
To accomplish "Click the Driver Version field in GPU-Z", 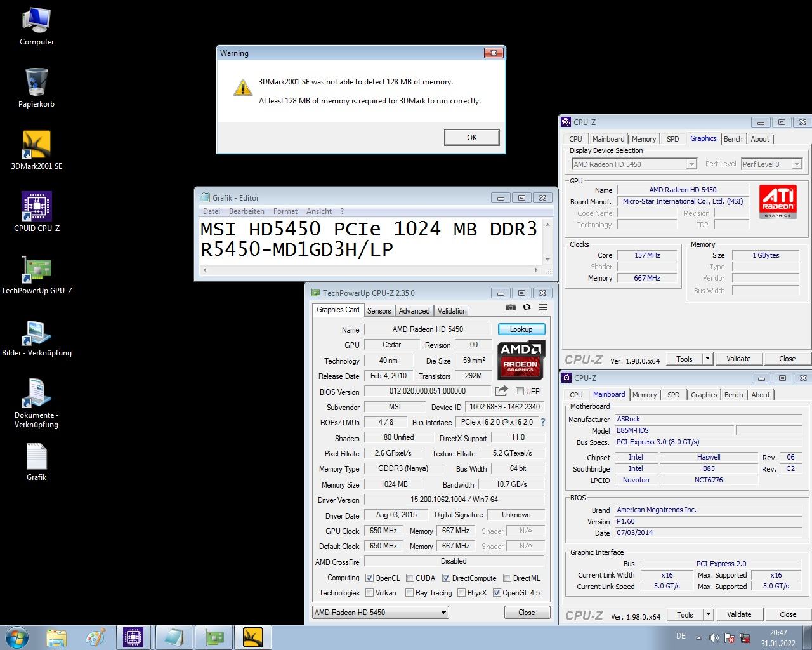I will pos(454,500).
